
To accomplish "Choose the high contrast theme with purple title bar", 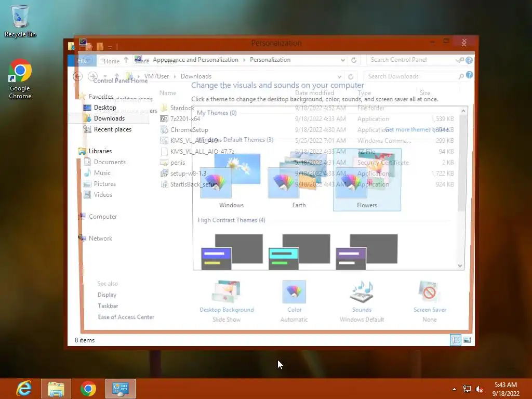I will pyautogui.click(x=367, y=252).
